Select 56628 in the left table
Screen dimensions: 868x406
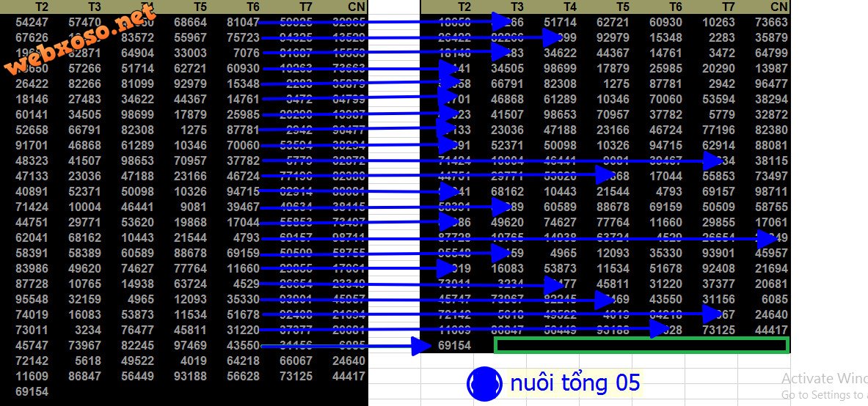point(242,376)
